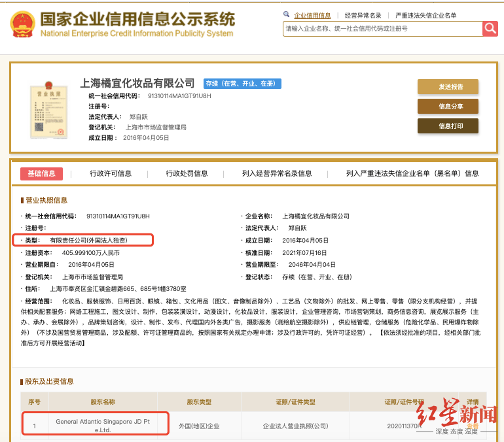
Task: Click the national emblem logo
Action: 22,24
